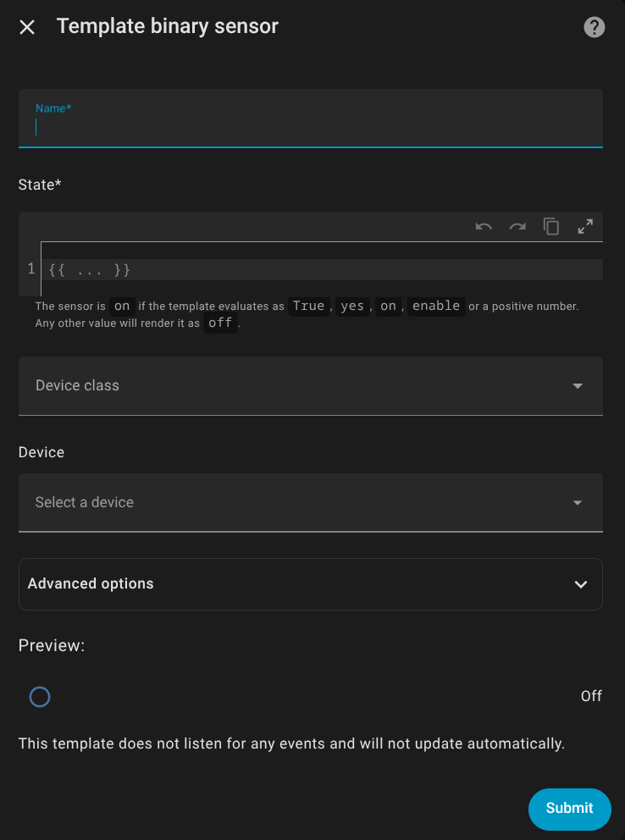This screenshot has width=625, height=840.
Task: Redo the template editor change
Action: point(517,227)
